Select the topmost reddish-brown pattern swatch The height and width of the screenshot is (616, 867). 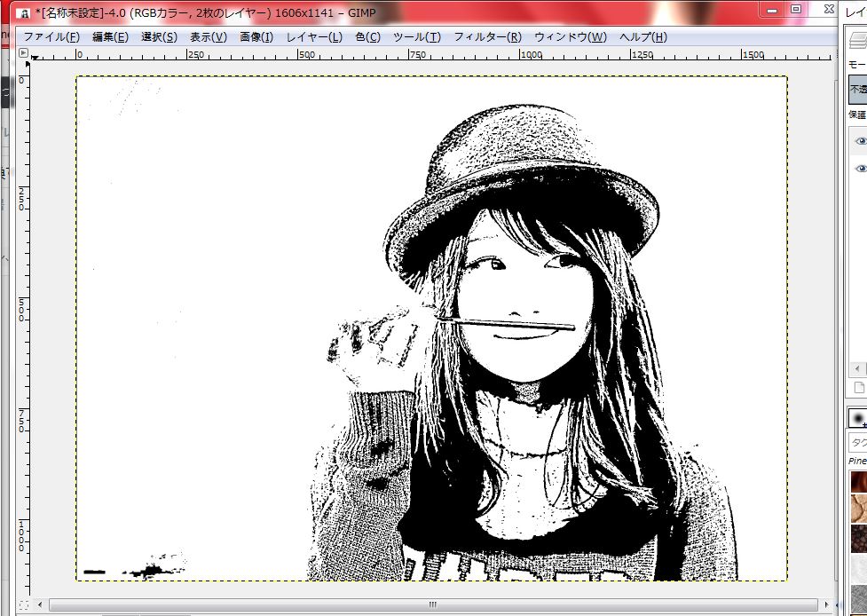click(x=859, y=482)
